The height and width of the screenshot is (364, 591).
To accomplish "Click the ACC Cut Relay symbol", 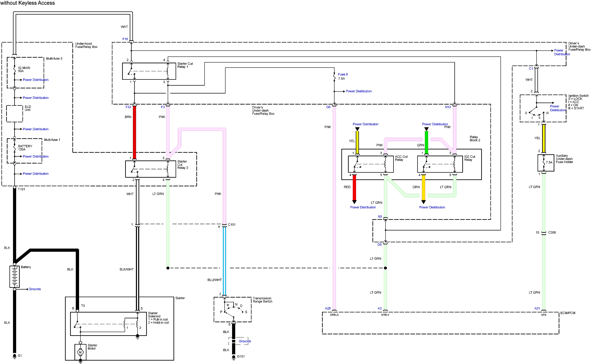I will (371, 164).
